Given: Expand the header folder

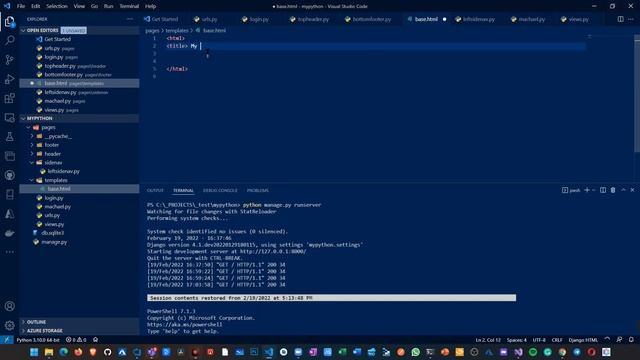Looking at the screenshot, I should [32, 154].
